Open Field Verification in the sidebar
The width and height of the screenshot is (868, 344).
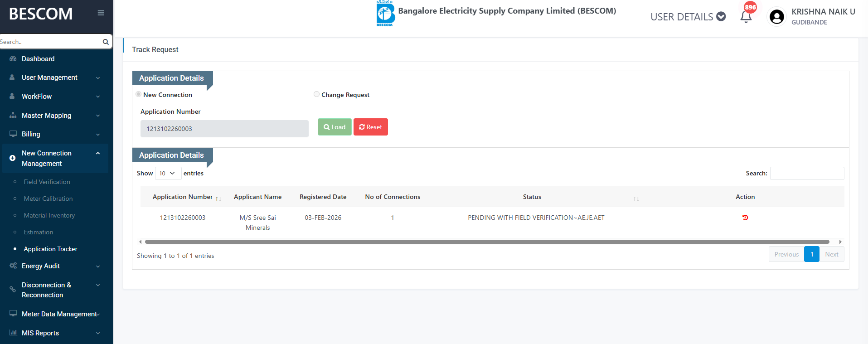[x=47, y=182]
